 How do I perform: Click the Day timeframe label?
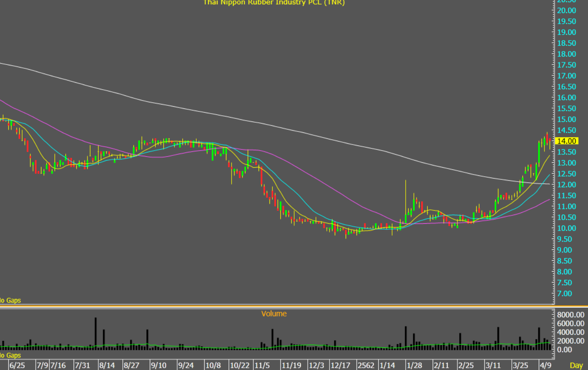tap(576, 365)
